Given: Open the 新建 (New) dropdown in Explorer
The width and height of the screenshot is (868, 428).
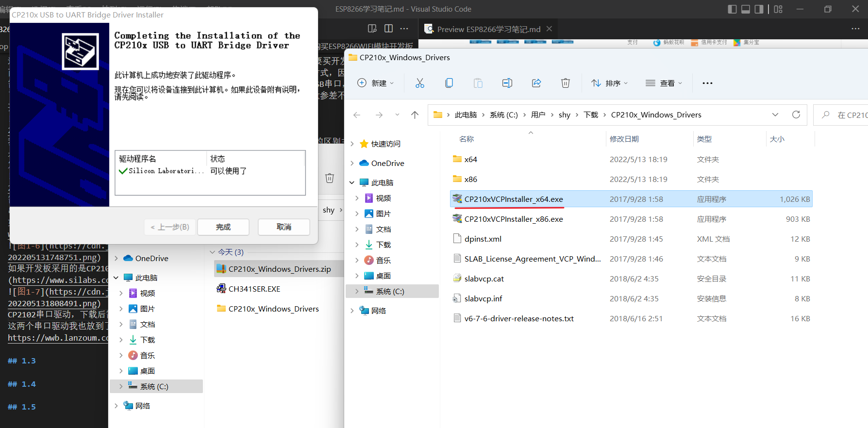Looking at the screenshot, I should 376,83.
